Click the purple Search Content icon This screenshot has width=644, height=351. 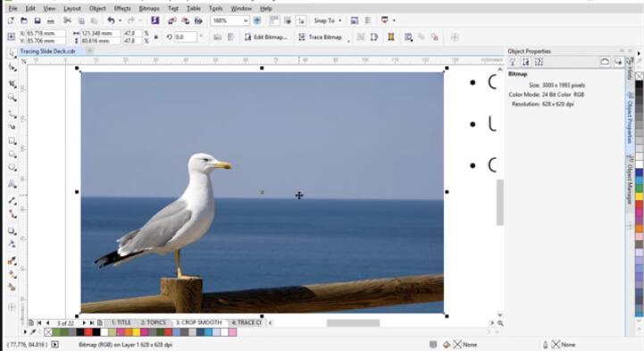click(155, 21)
